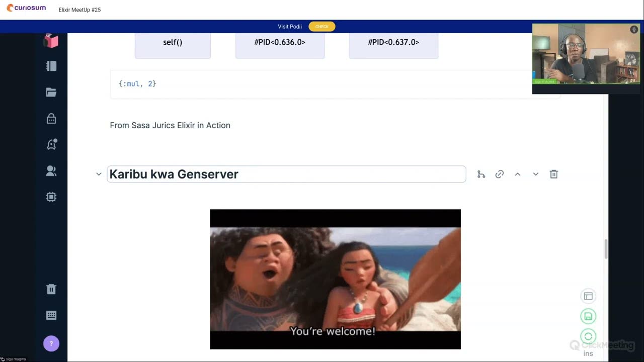Move the Genserver section up
This screenshot has height=362, width=644.
point(518,174)
